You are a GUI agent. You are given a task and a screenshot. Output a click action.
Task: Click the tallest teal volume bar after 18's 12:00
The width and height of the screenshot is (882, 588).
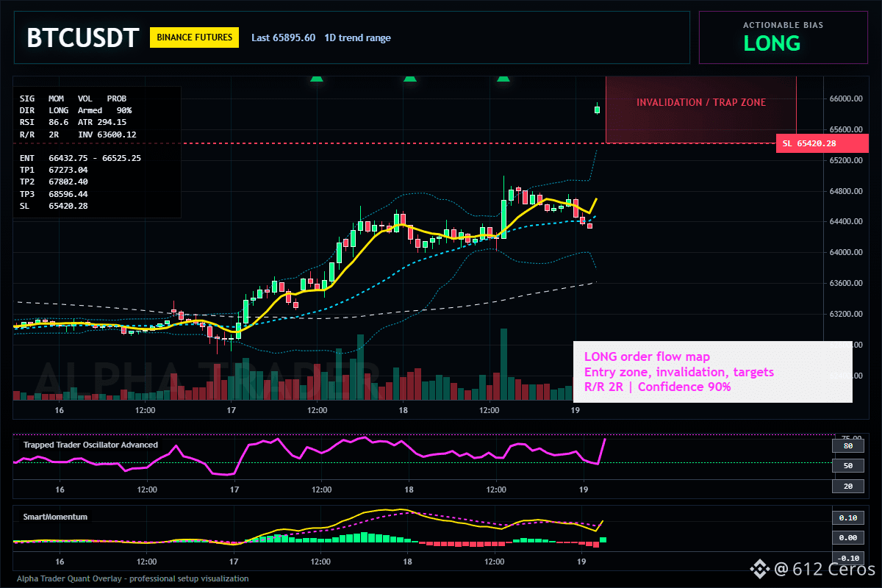coord(503,364)
